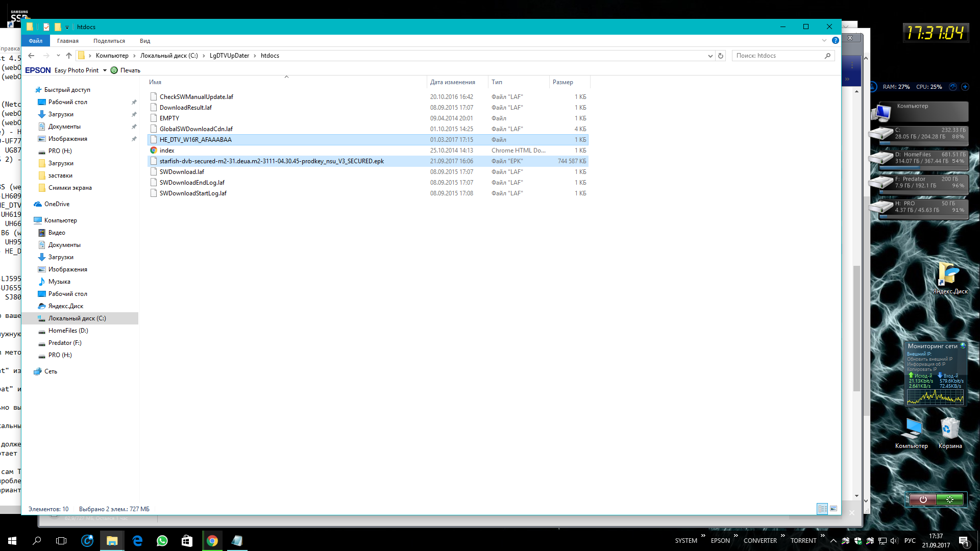Viewport: 980px width, 551px height.
Task: Select the index HTML file
Action: pyautogui.click(x=167, y=151)
